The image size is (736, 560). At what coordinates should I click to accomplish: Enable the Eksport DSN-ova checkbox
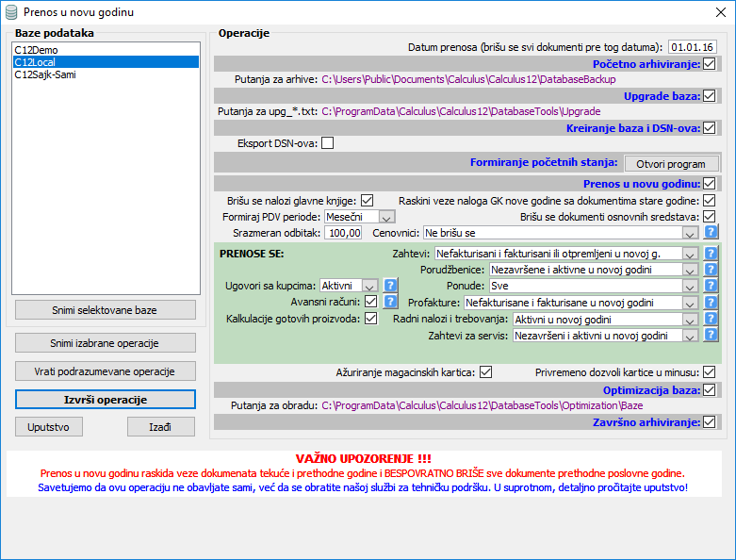pyautogui.click(x=328, y=144)
